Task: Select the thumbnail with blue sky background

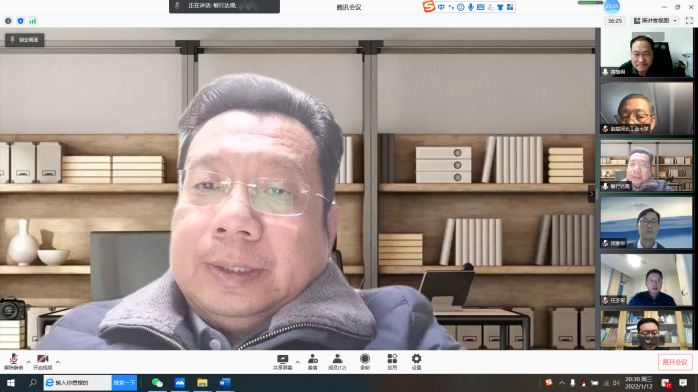Action: [x=646, y=222]
